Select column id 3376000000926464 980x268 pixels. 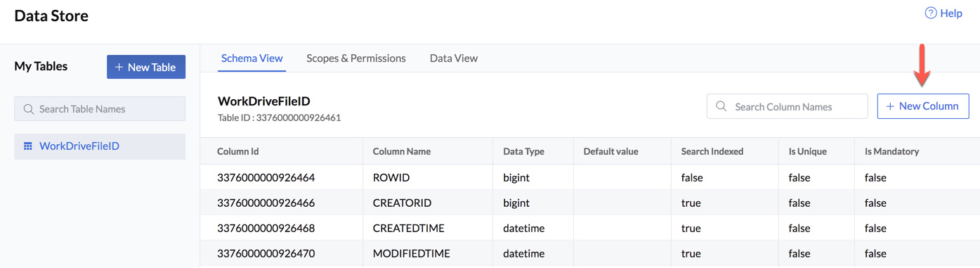(266, 177)
